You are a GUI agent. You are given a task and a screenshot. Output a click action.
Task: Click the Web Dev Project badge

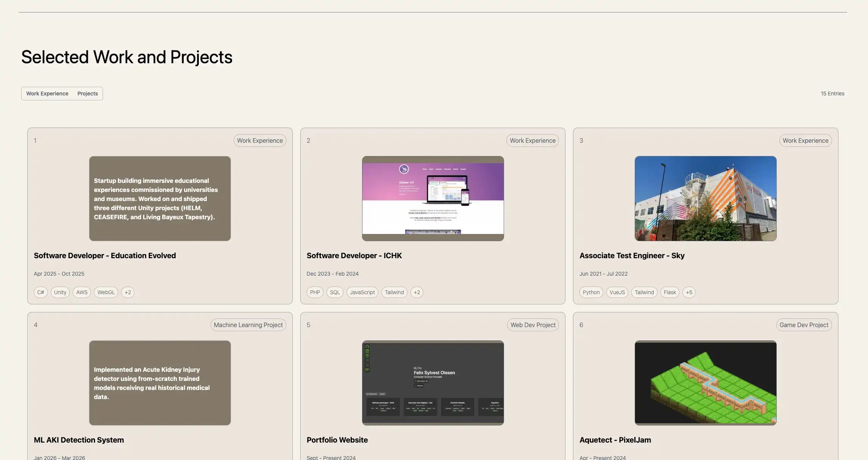click(x=533, y=325)
